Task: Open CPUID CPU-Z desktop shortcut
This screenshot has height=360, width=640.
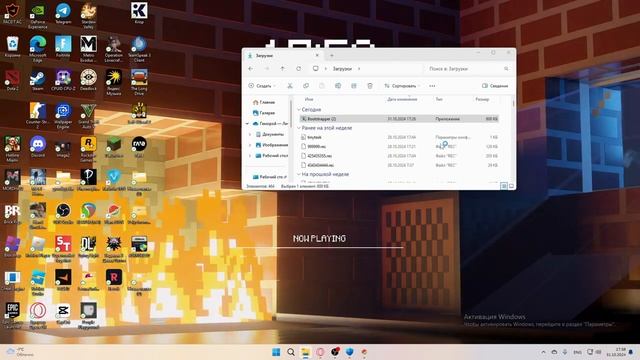Action: click(x=63, y=80)
